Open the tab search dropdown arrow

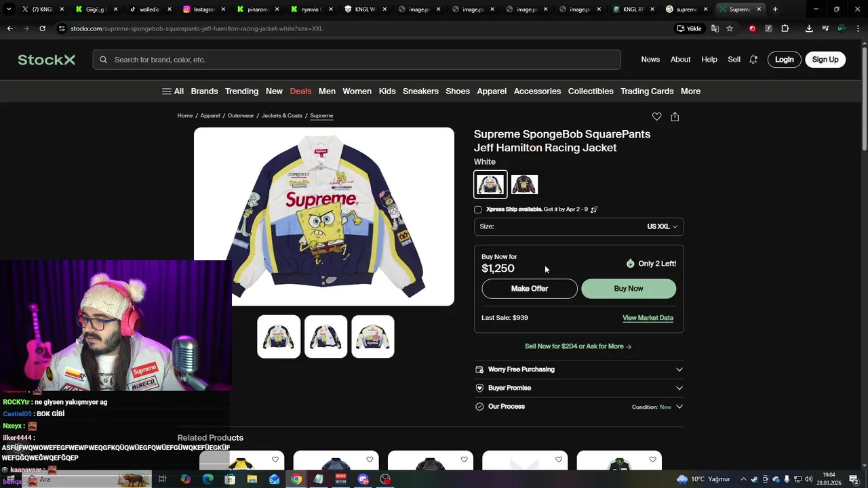pyautogui.click(x=9, y=9)
